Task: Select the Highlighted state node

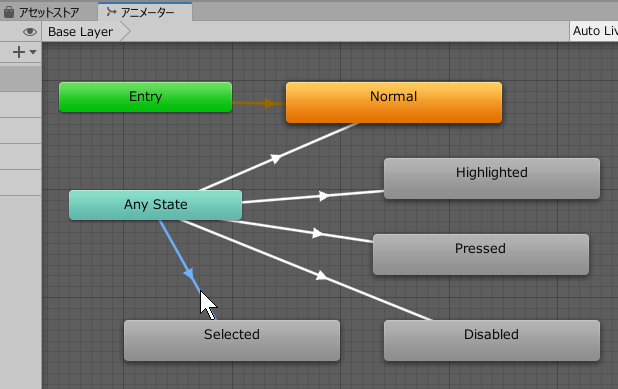Action: 492,179
